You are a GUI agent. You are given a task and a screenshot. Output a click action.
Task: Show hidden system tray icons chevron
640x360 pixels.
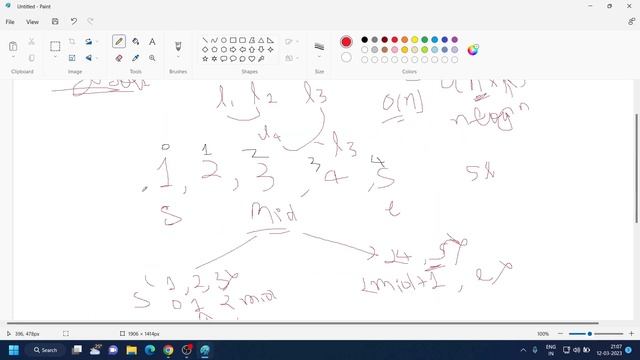point(523,350)
